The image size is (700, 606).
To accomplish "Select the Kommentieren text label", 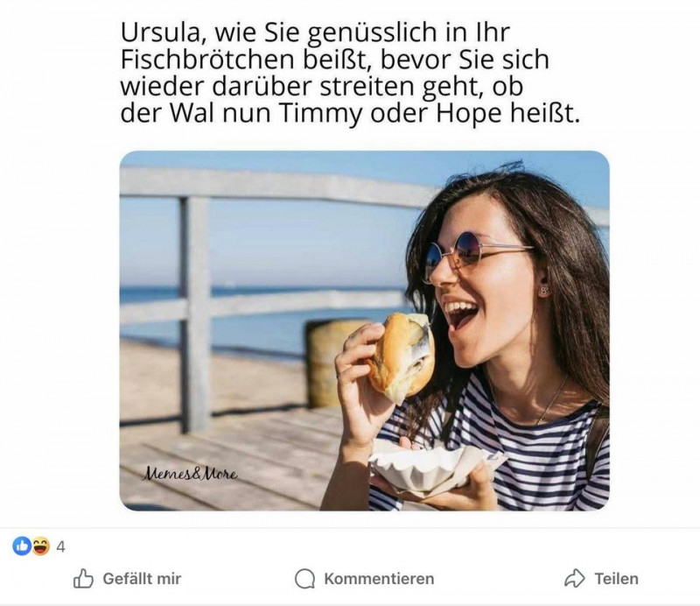I will point(379,579).
